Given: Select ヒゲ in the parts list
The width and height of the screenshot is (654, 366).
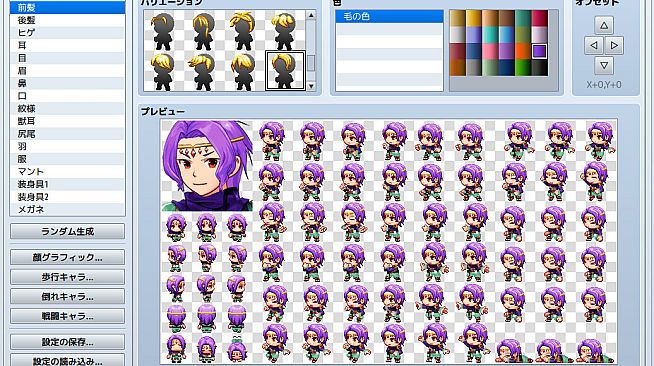Looking at the screenshot, I should coord(67,33).
